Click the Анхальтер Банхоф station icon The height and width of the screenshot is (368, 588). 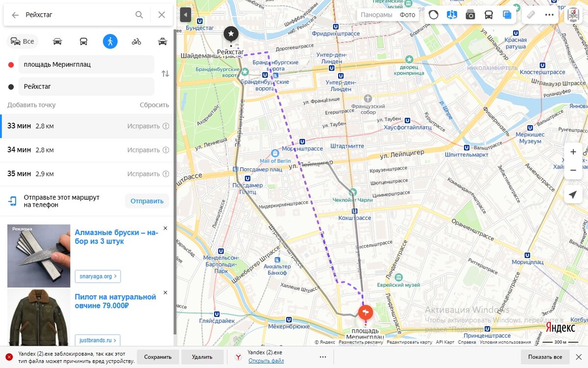[278, 260]
